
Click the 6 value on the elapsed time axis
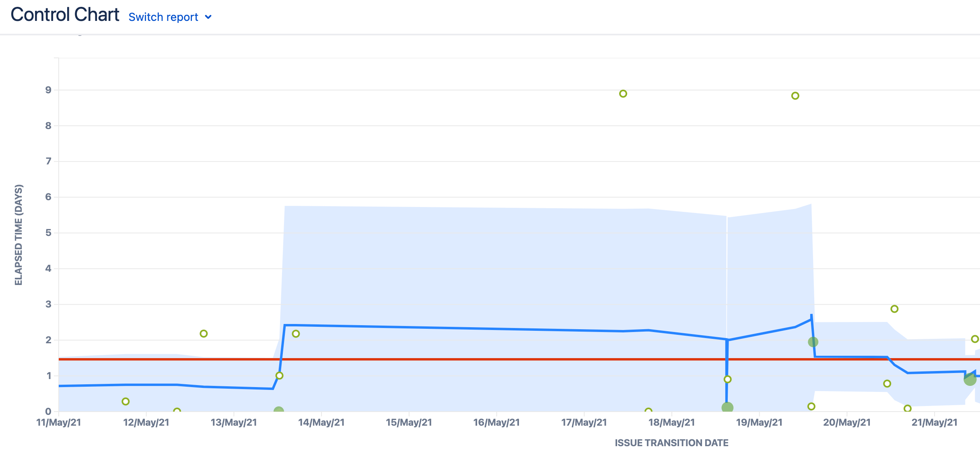48,197
